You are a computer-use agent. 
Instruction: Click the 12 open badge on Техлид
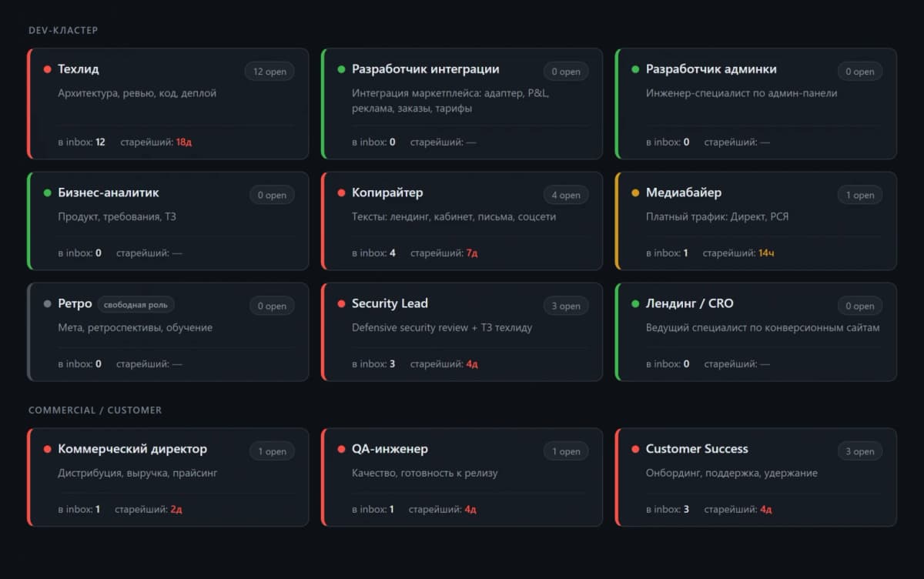point(269,72)
